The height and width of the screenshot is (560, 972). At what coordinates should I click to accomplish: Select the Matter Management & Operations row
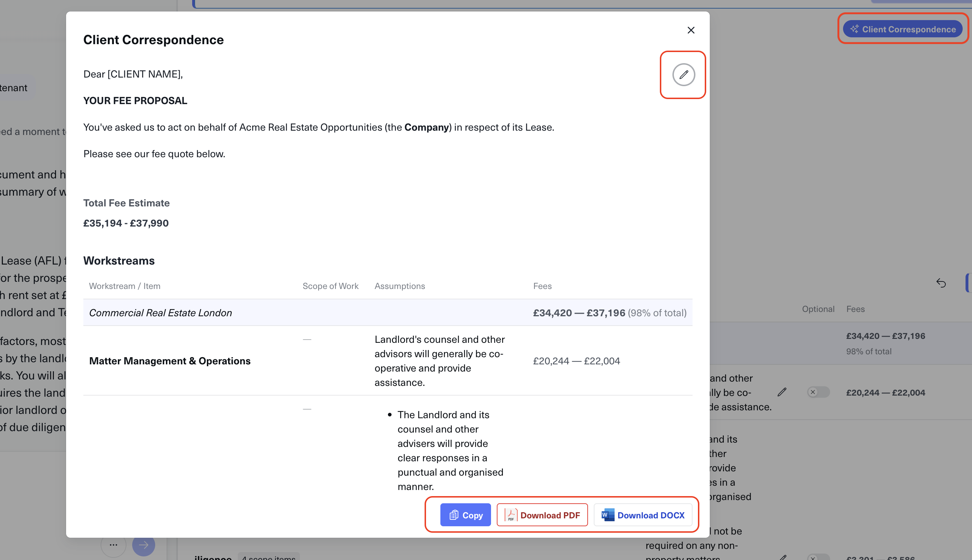(x=170, y=361)
